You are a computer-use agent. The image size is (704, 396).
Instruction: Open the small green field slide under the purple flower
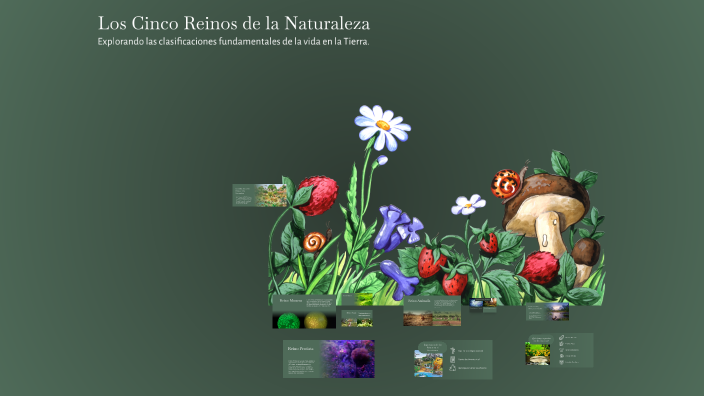(357, 299)
